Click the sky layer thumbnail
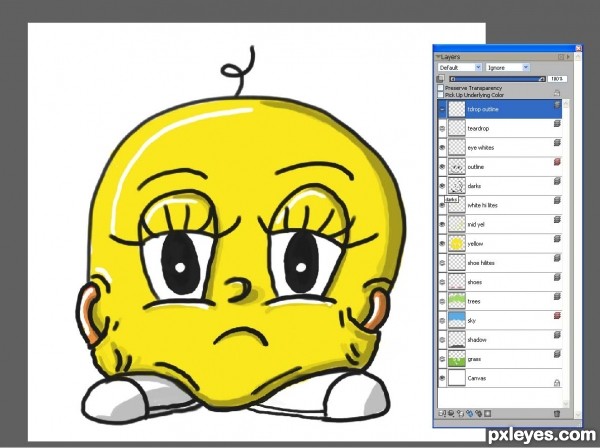 (457, 321)
